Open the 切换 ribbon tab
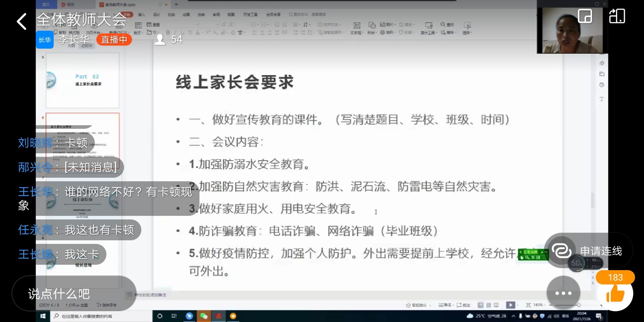644x322 pixels. coord(171,14)
